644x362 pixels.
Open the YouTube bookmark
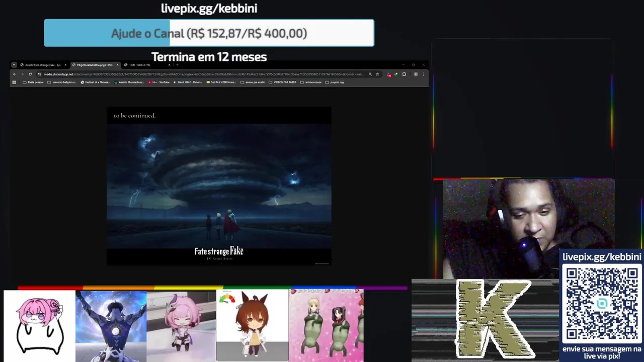coord(158,82)
